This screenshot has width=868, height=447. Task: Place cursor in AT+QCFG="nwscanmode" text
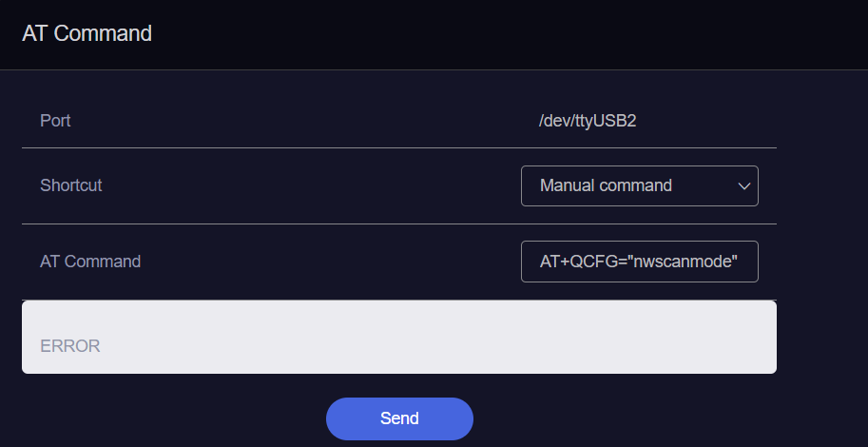pyautogui.click(x=639, y=262)
